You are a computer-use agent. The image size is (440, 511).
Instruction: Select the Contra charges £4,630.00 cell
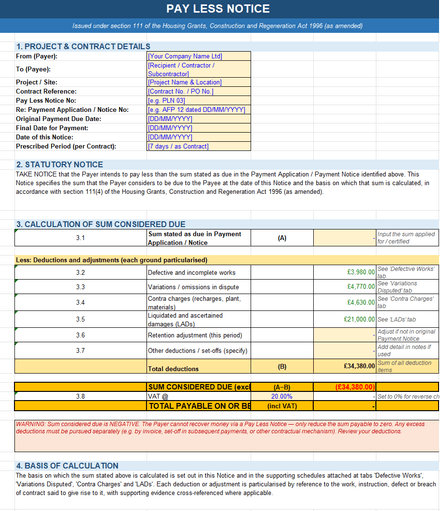click(x=345, y=302)
